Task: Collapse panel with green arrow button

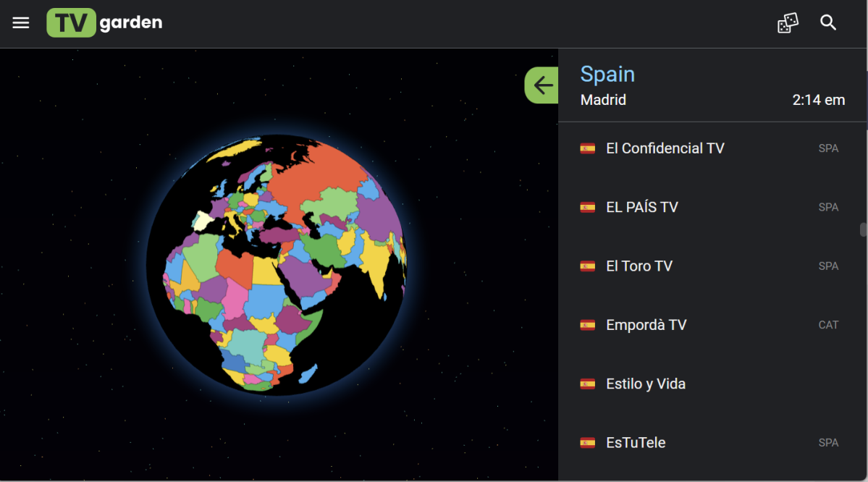Action: coord(542,85)
